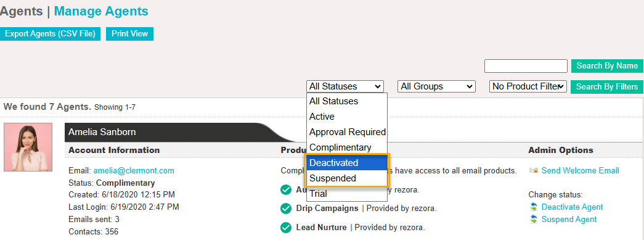The width and height of the screenshot is (644, 240).
Task: Click the Drip Campaigns green checkmark icon
Action: (286, 209)
